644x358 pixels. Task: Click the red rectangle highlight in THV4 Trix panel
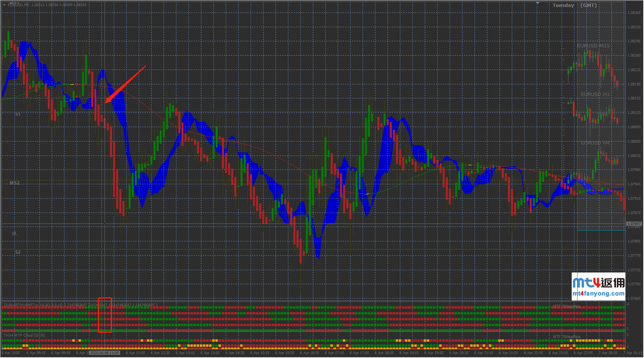click(x=105, y=315)
